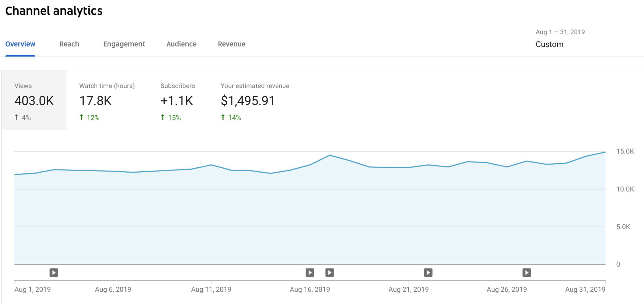Switch to the Reach tab
Viewport: 644px width, 303px height.
[69, 44]
